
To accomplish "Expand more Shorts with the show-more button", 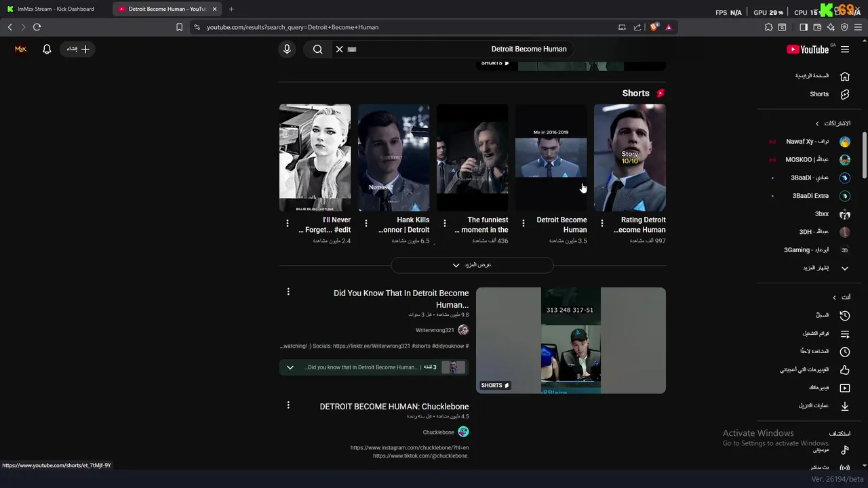I will tap(472, 265).
